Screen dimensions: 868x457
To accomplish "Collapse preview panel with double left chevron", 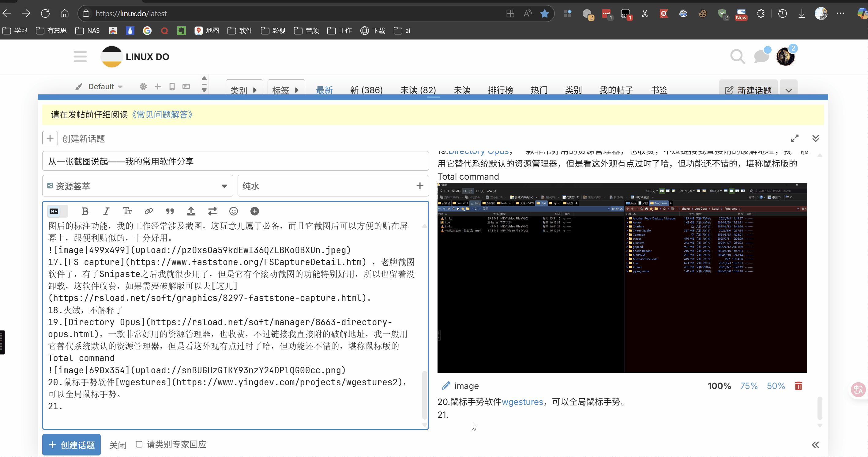I will (x=815, y=444).
